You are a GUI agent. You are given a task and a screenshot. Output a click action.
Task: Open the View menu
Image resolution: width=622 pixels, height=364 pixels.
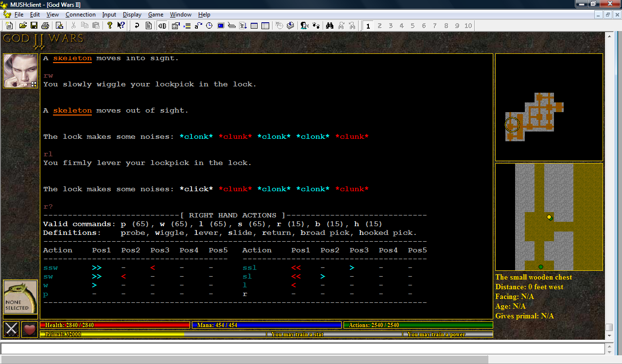52,15
